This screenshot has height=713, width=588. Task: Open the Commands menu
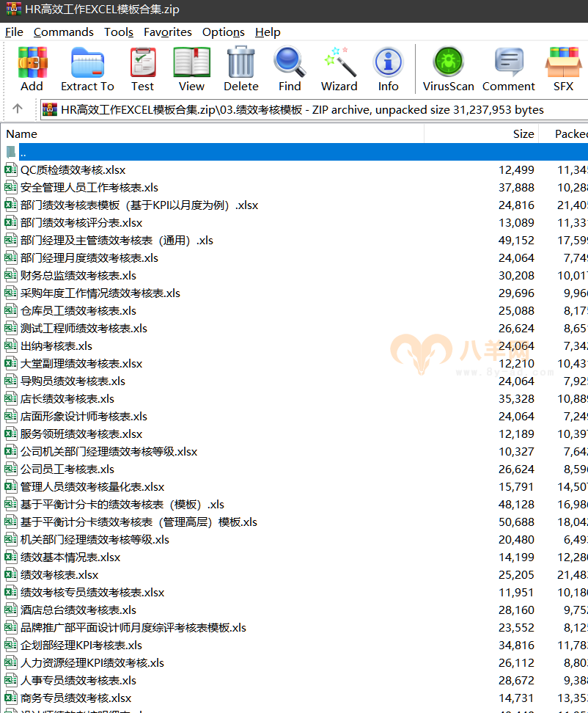64,32
